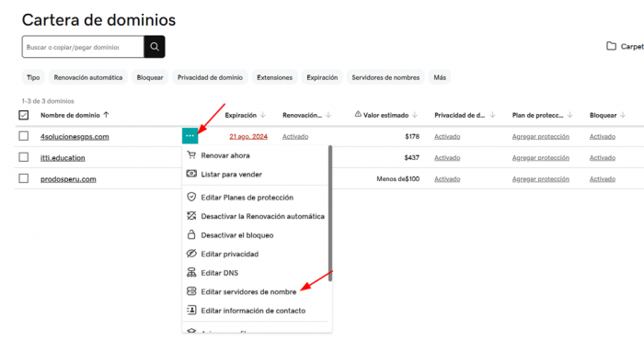Sort by Expiración arrow

point(263,115)
